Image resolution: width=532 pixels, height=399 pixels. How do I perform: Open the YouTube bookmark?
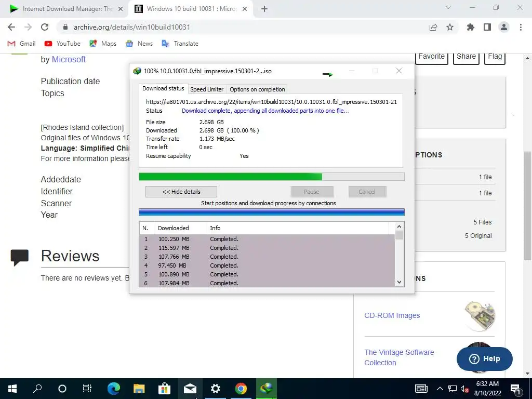pyautogui.click(x=62, y=44)
